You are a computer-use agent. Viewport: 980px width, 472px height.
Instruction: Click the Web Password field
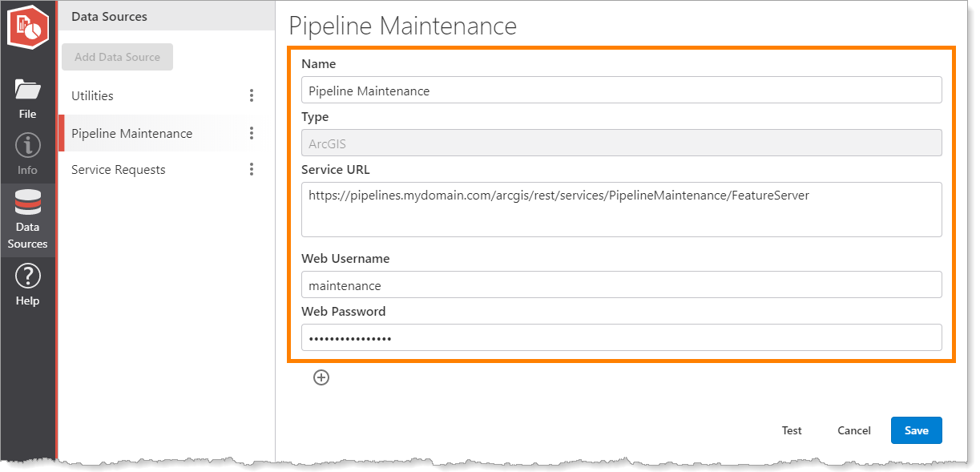click(x=621, y=337)
